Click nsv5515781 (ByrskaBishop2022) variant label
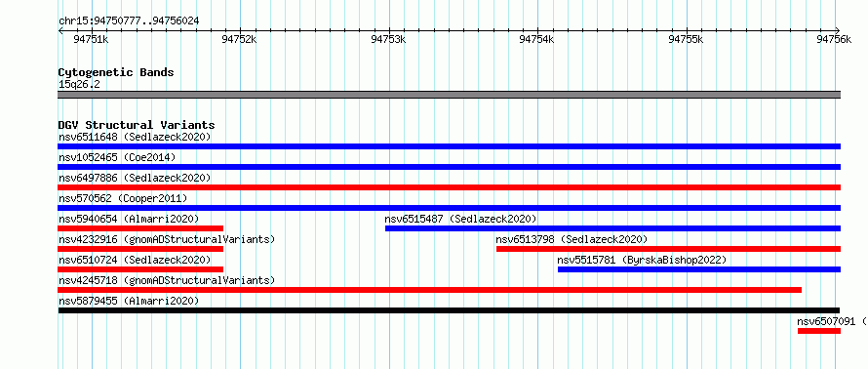Image resolution: width=868 pixels, height=369 pixels. 642,260
